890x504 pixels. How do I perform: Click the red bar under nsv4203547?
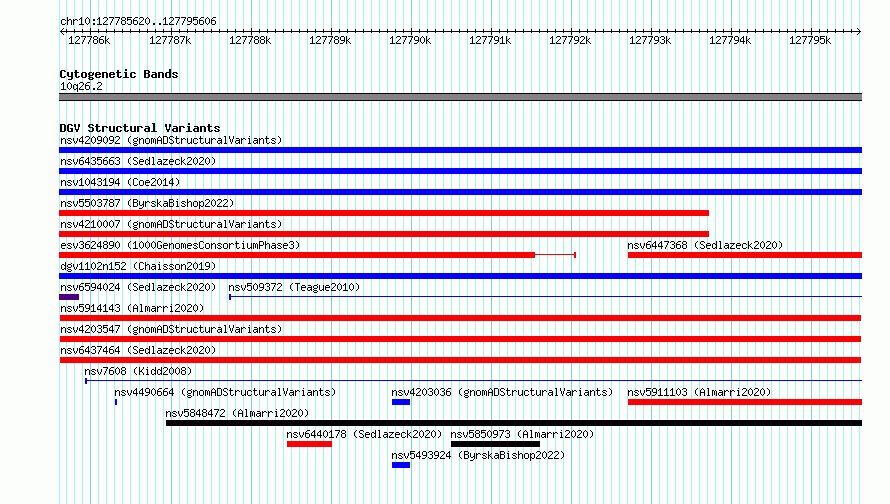(460, 339)
